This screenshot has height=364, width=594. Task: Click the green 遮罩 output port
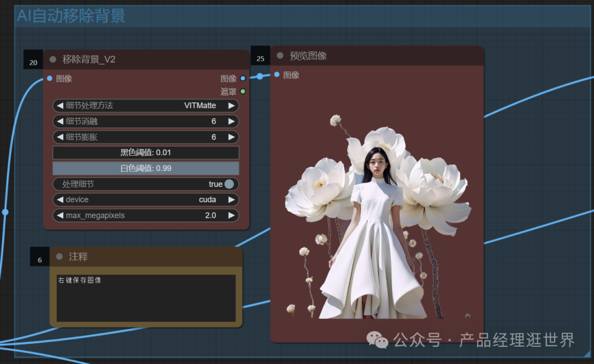(243, 91)
